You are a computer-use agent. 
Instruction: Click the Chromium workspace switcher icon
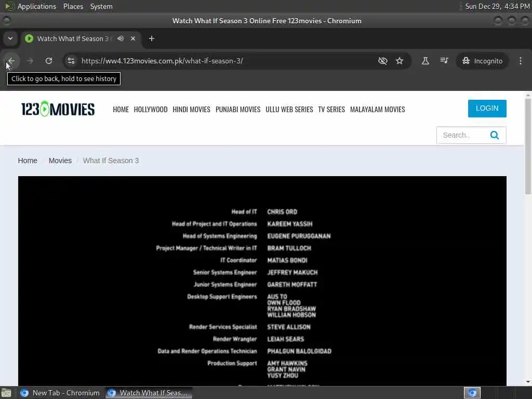click(x=472, y=393)
